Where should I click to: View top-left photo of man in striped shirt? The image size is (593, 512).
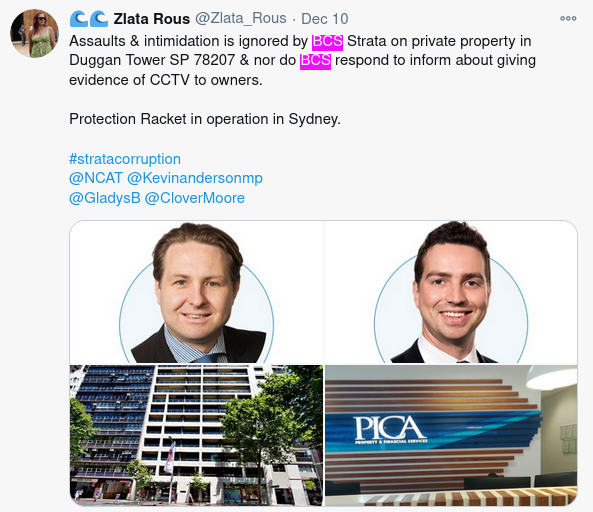pos(197,292)
